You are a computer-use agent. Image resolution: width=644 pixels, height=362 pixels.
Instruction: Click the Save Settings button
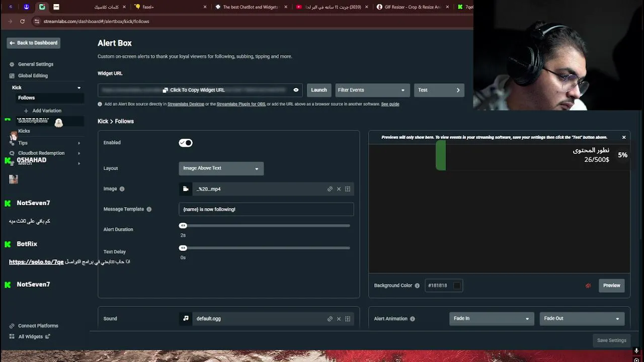(612, 340)
